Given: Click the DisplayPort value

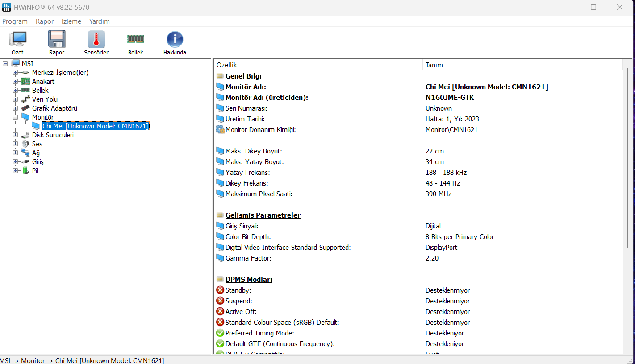Looking at the screenshot, I should tap(441, 248).
